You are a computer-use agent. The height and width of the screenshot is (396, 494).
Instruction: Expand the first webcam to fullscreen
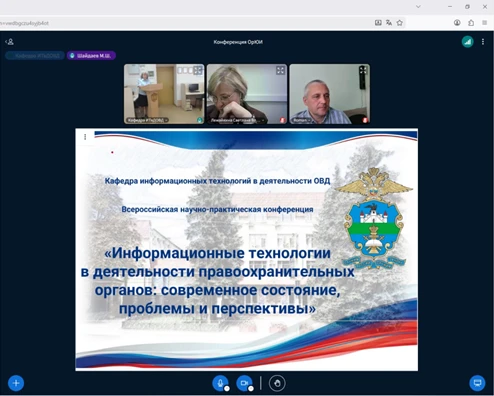tap(198, 70)
